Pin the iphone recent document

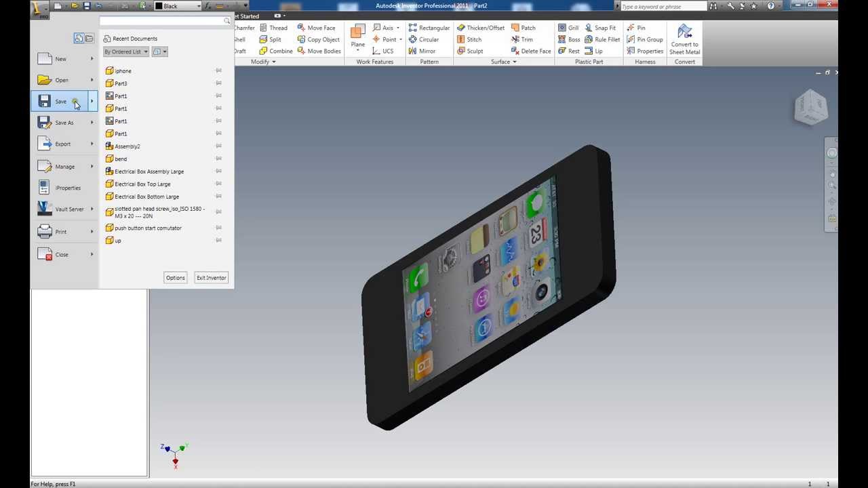(218, 70)
